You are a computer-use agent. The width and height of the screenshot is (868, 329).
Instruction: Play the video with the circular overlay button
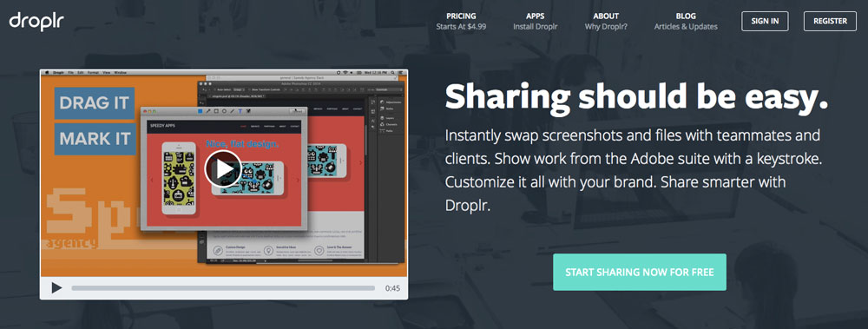223,169
